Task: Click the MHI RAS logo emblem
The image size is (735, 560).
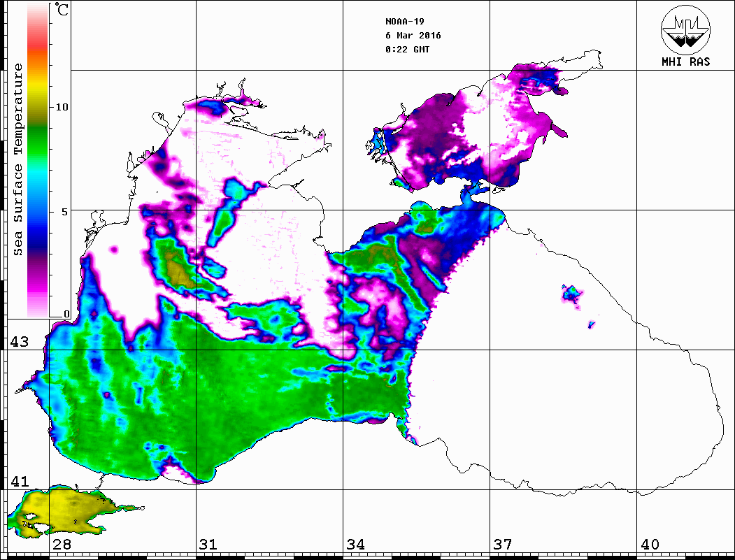Action: 685,30
